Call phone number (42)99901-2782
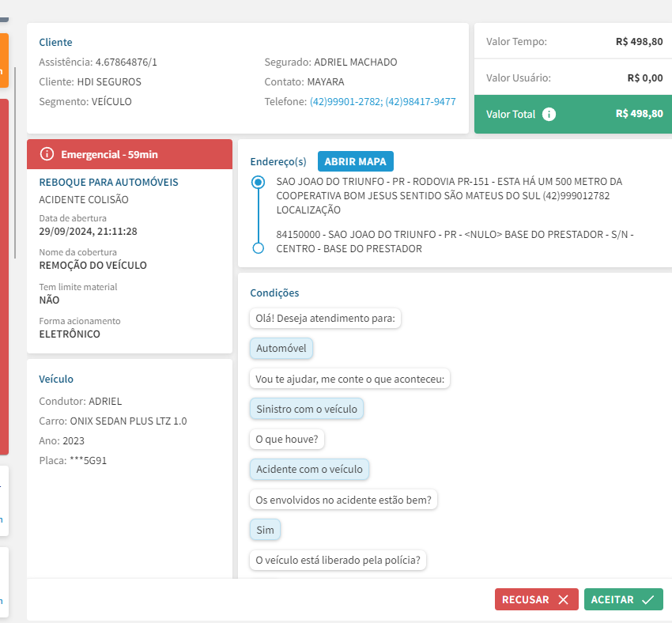Image resolution: width=672 pixels, height=623 pixels. pyautogui.click(x=345, y=102)
